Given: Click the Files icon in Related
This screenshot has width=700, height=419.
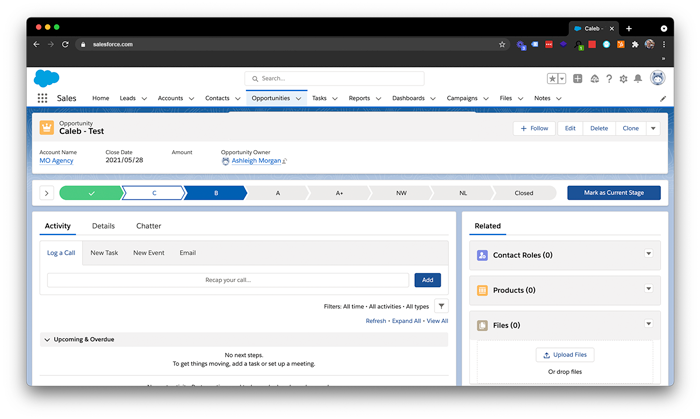Looking at the screenshot, I should [482, 325].
